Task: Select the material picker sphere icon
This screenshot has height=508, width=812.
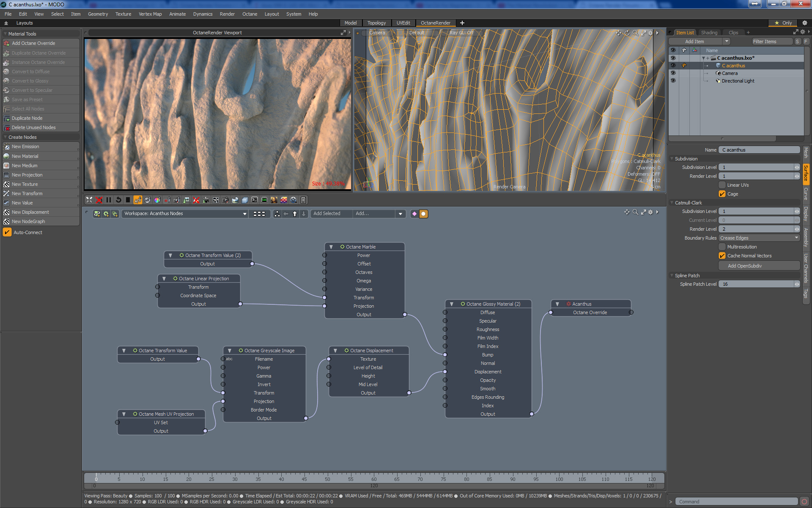Action: tap(148, 200)
